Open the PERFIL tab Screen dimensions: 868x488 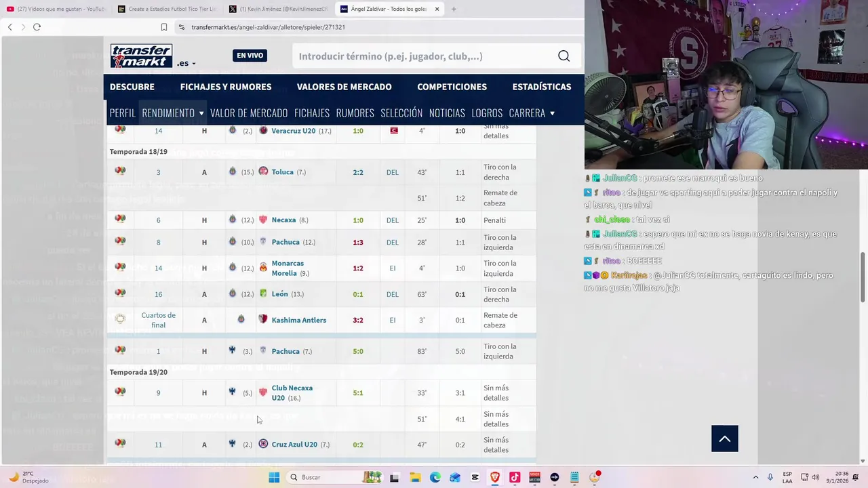123,113
